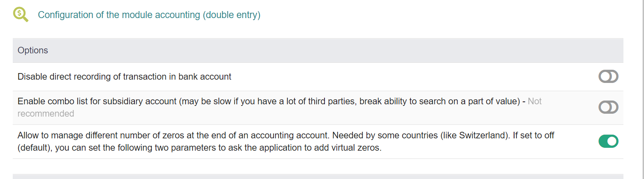
Task: Click the grey "recommended" word on the second line
Action: pos(46,114)
